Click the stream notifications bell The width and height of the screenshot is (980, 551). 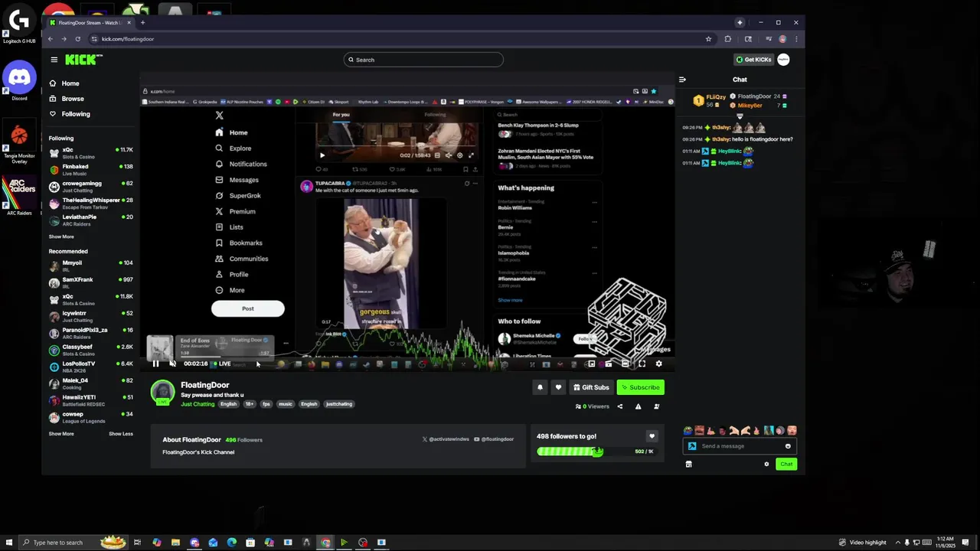540,387
